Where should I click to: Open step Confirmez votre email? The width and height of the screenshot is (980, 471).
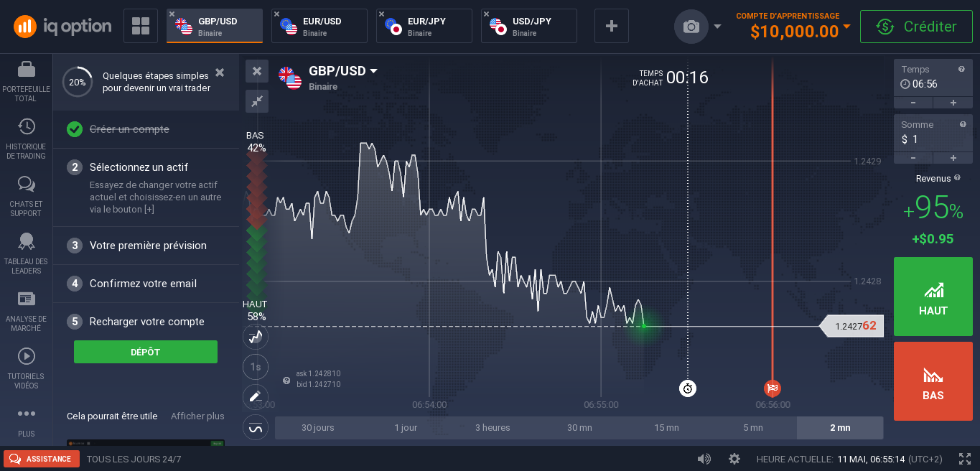(x=146, y=284)
